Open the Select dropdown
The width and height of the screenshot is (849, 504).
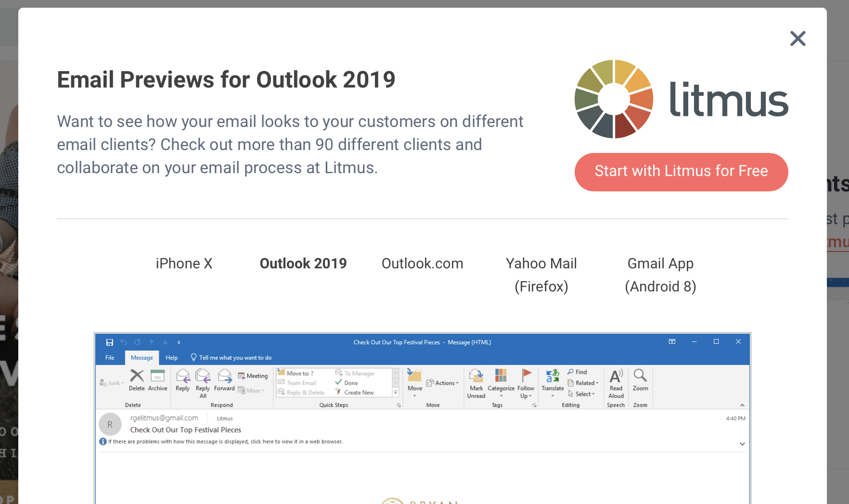point(581,394)
